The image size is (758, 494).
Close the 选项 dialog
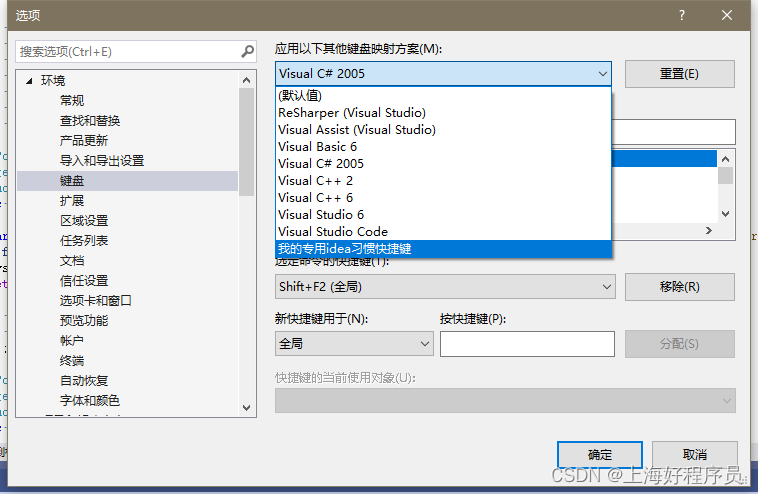(x=727, y=15)
